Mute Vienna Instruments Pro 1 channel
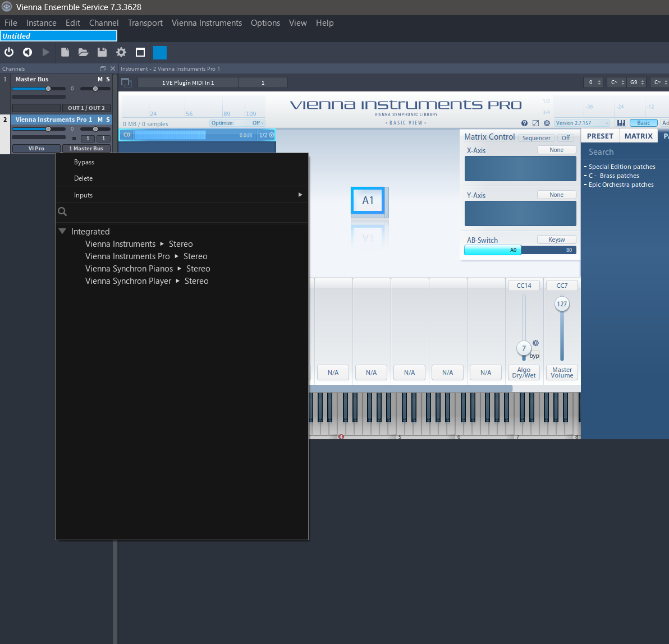The width and height of the screenshot is (669, 644). click(100, 119)
